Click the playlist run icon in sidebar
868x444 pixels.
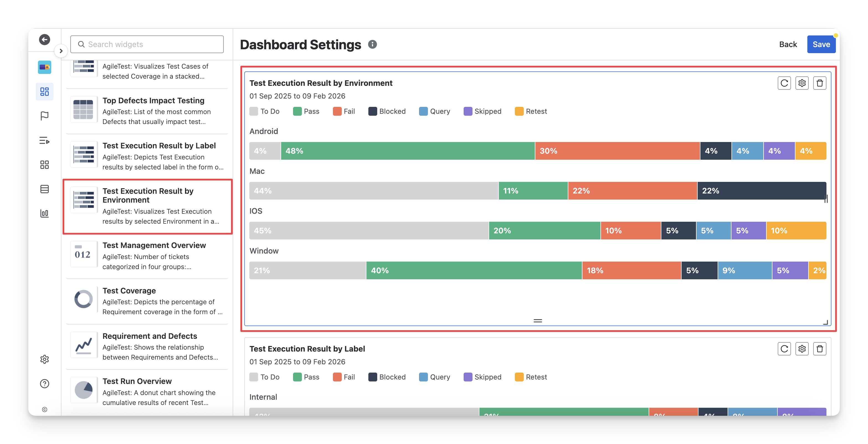[x=45, y=140]
